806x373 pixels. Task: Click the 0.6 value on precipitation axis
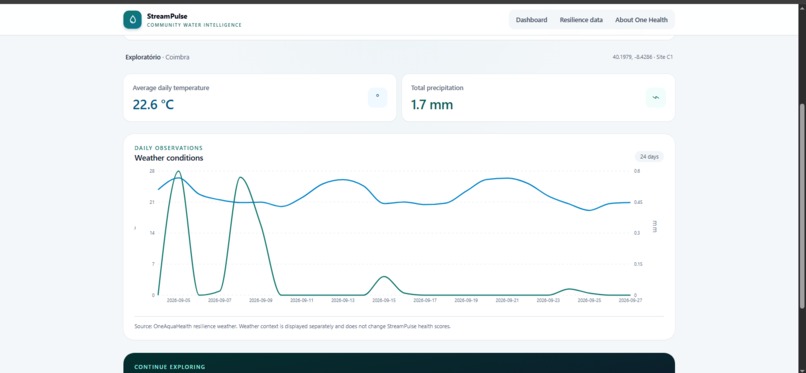pyautogui.click(x=637, y=171)
